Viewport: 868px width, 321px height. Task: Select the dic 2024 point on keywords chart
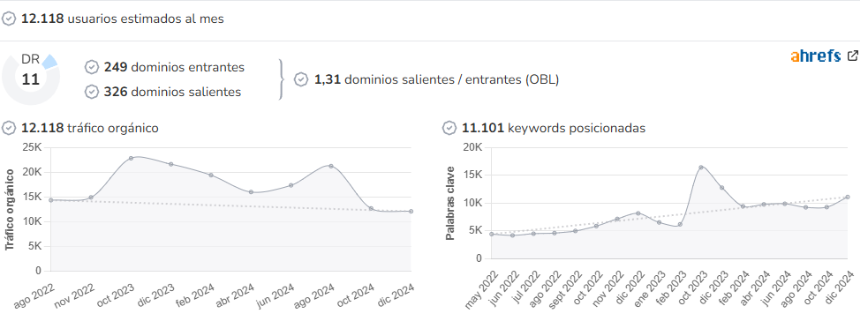point(848,197)
